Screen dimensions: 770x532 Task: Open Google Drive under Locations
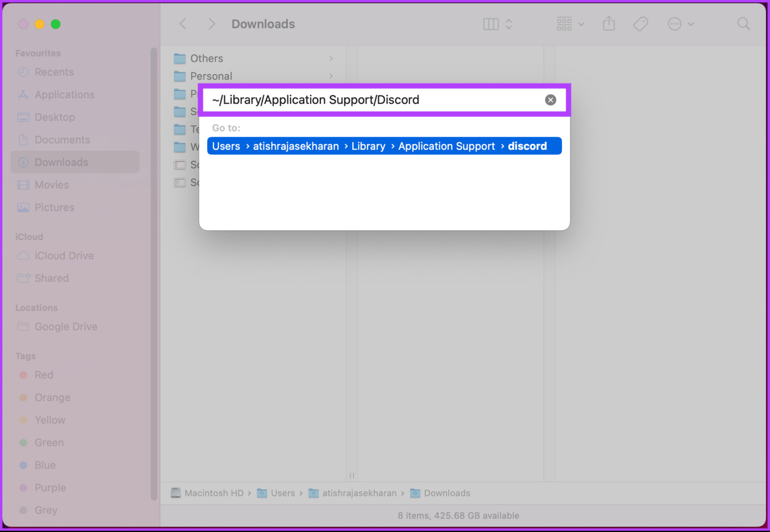click(x=66, y=327)
